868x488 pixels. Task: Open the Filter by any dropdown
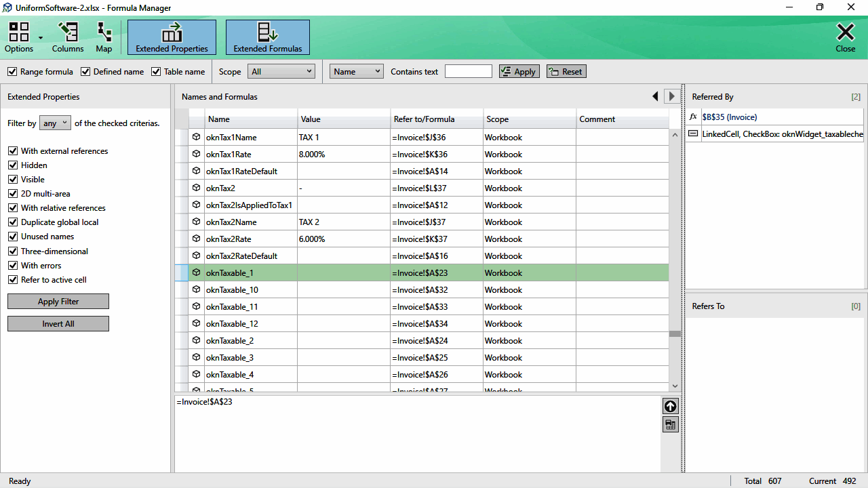(56, 123)
